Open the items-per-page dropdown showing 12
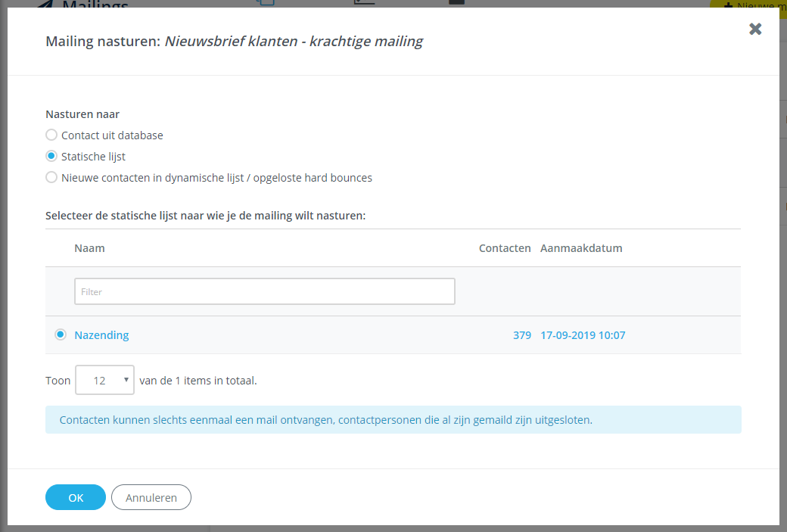The image size is (787, 532). coord(104,380)
